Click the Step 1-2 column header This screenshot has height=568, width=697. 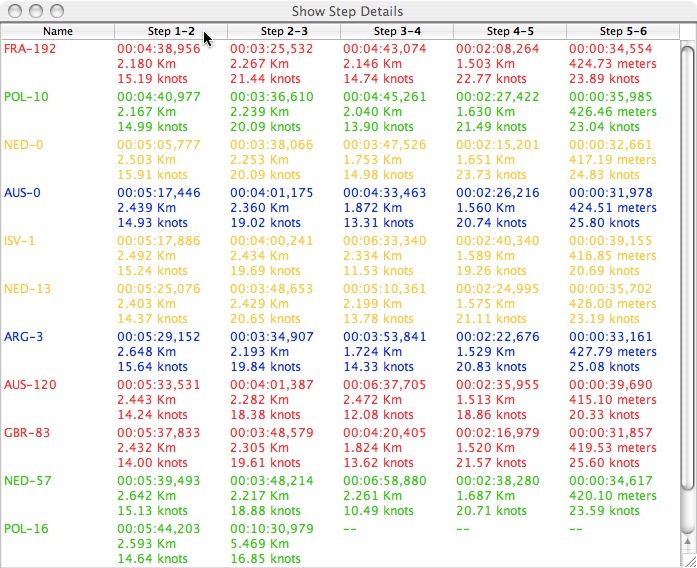coord(171,31)
